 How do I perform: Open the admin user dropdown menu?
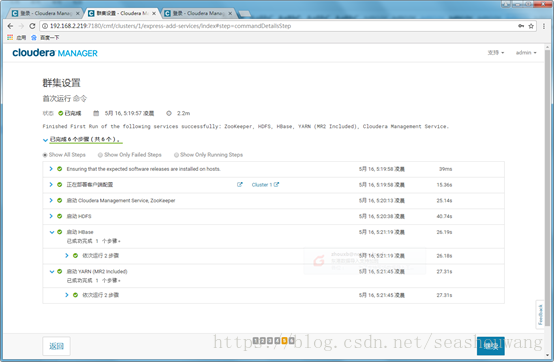click(x=526, y=53)
